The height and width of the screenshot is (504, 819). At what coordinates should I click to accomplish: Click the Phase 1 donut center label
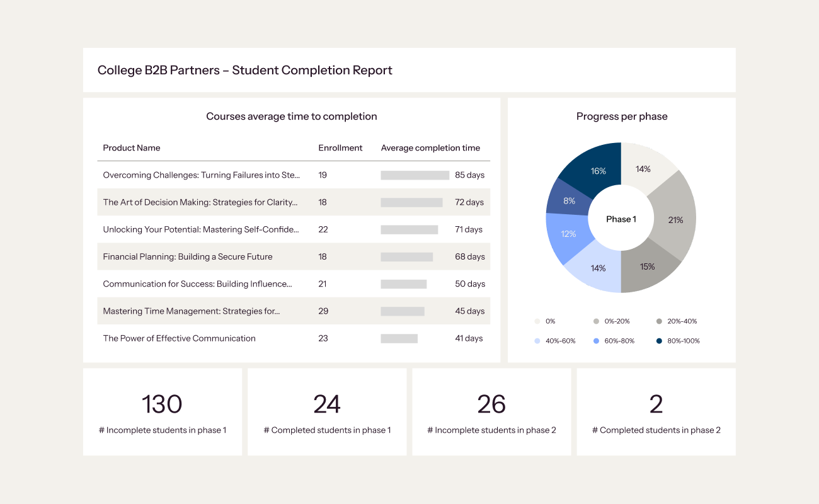621,219
